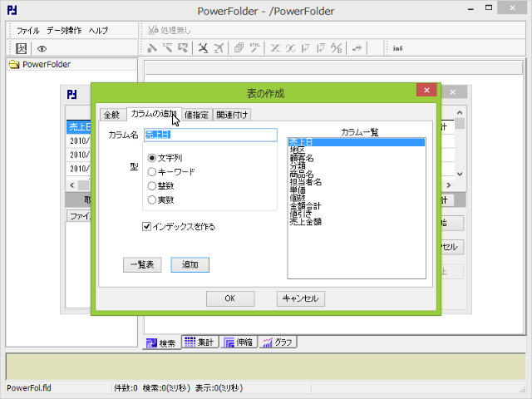Image resolution: width=532 pixels, height=399 pixels.
Task: Select 商品名 in カラム一覧 list
Action: 357,174
